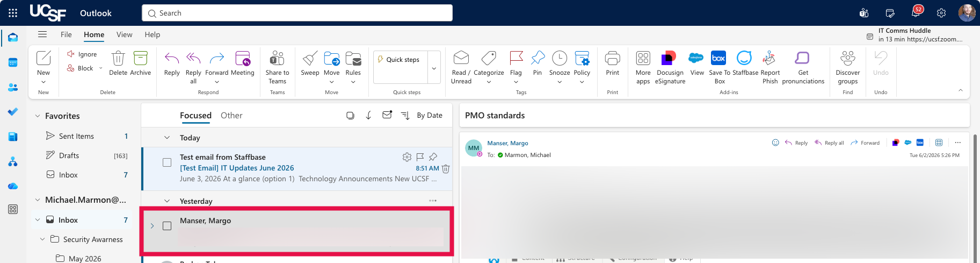Screen dimensions: 980x263
Task: Click Ignore in the Delete group
Action: (82, 54)
